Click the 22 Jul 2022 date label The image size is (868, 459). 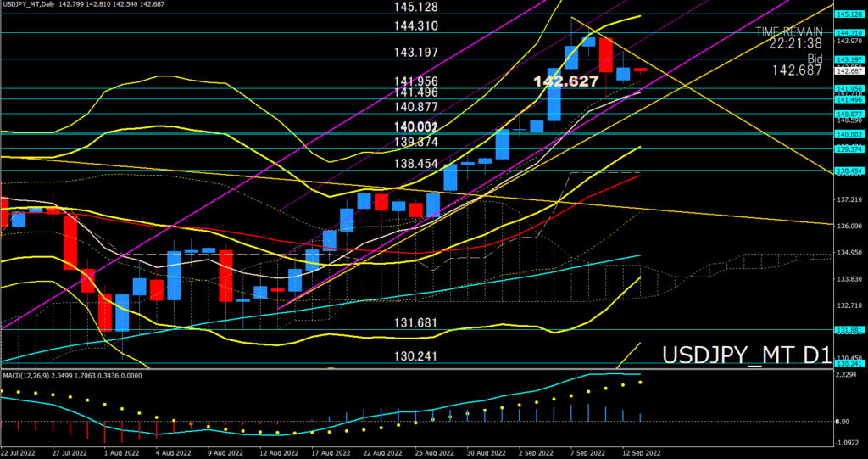click(x=19, y=453)
